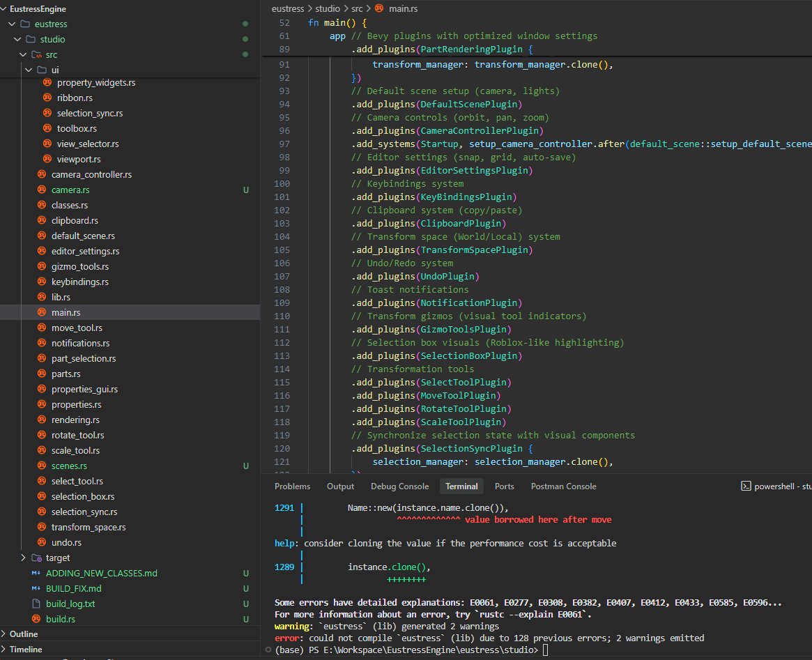Click the Rust icon beside lib.rs
Screen dimensions: 812x660
tap(43, 297)
